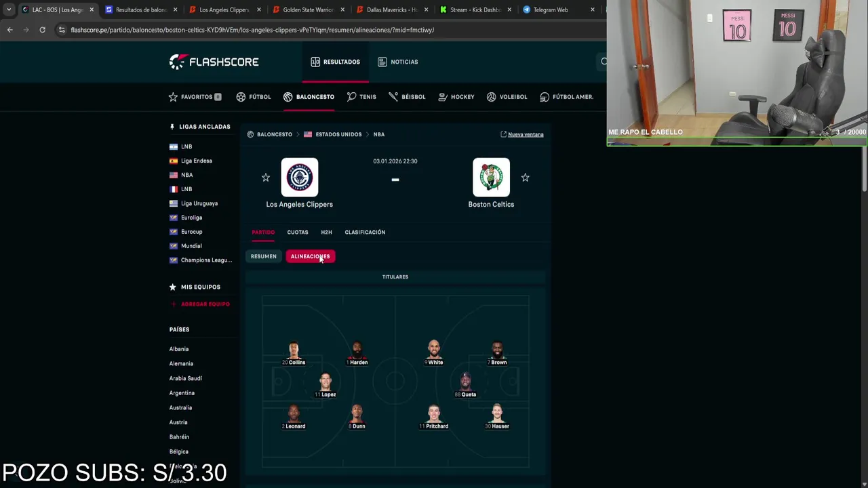Click player Hauser photo
The height and width of the screenshot is (488, 868).
(497, 413)
